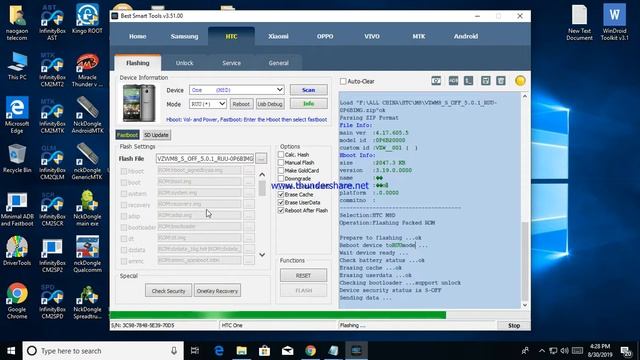Open the General sub-tab
640x360 pixels.
(278, 63)
